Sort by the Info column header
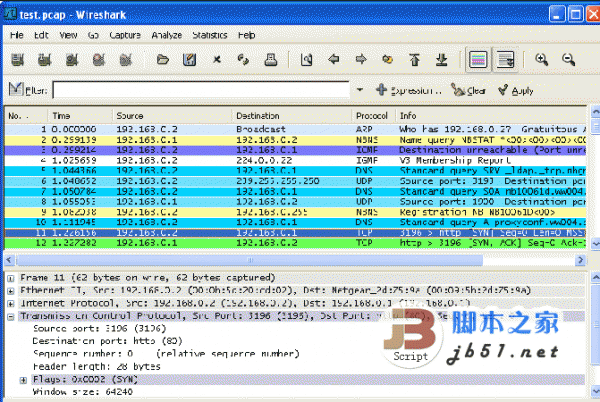This screenshot has height=402, width=600. [491, 116]
